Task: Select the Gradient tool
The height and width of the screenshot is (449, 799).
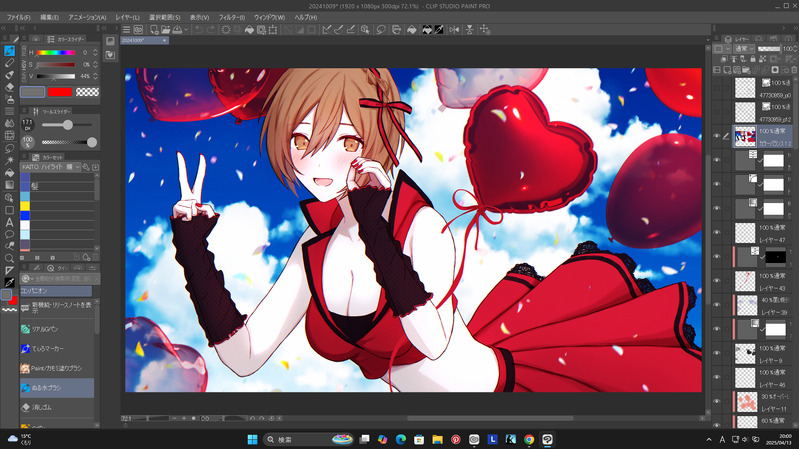Action: 9,185
